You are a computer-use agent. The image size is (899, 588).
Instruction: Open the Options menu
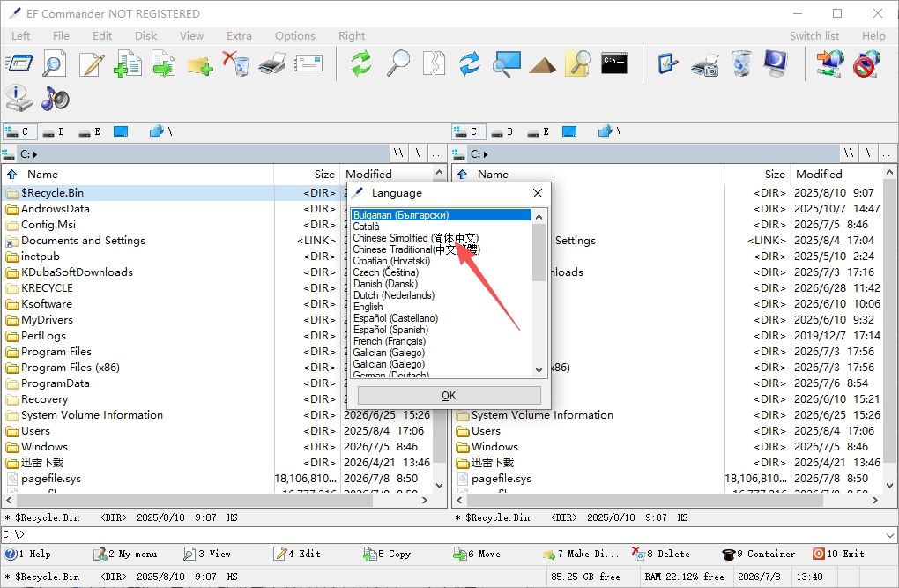[294, 35]
